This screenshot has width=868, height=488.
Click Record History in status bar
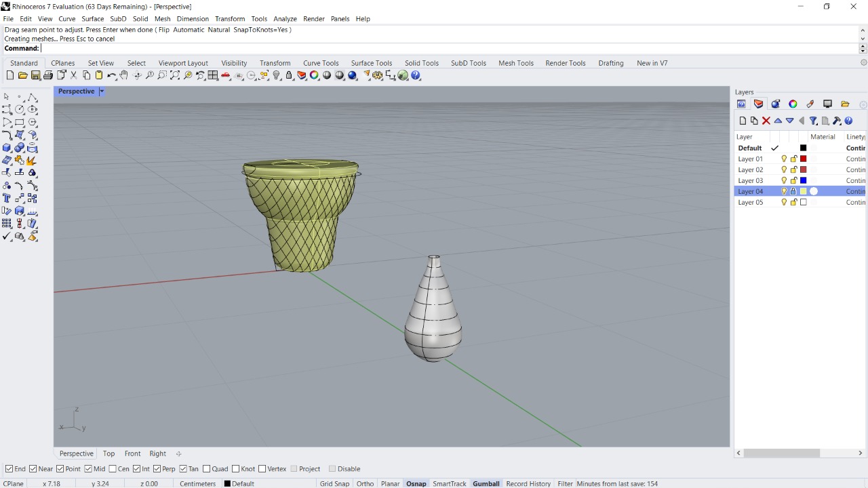[x=528, y=483]
